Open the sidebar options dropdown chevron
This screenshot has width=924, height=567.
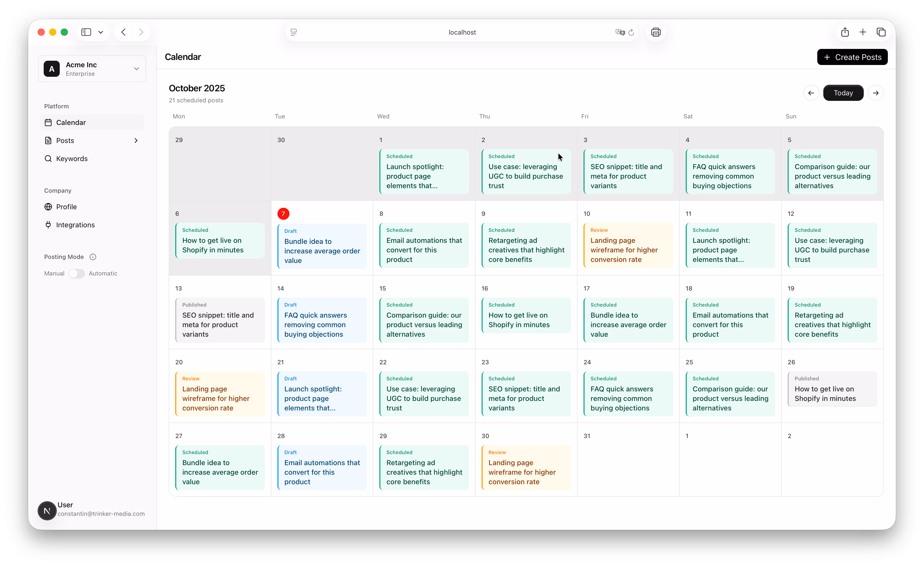[101, 32]
